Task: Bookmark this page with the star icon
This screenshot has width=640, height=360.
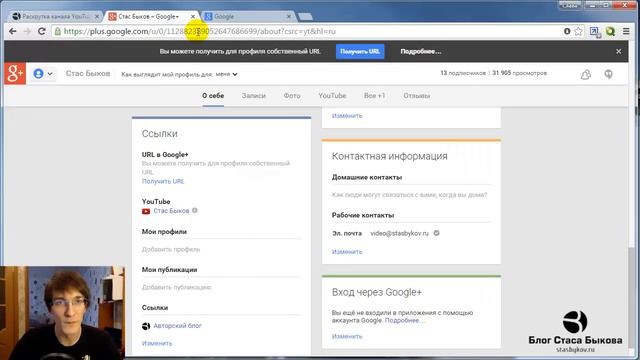Action: [578, 31]
